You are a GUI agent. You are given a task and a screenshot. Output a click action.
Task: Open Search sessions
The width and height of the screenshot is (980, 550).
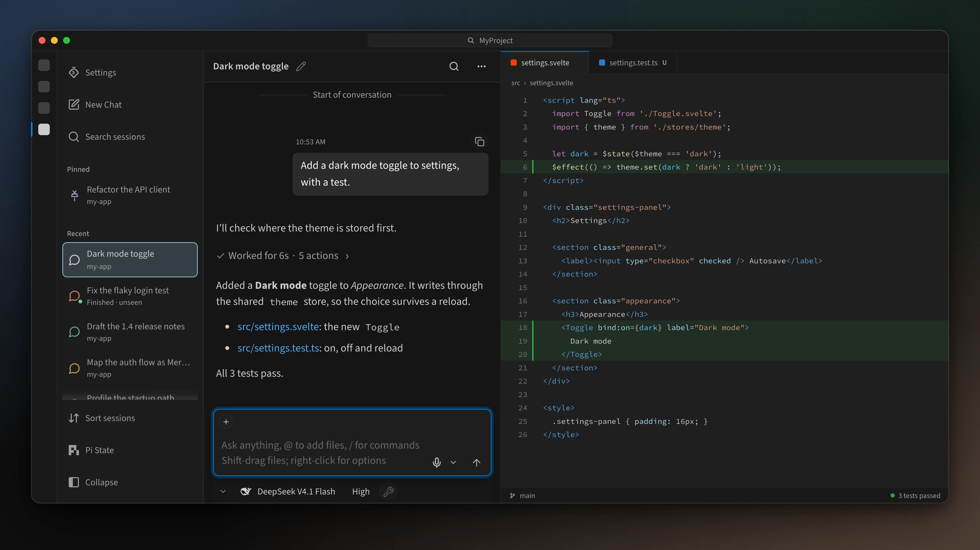[130, 136]
